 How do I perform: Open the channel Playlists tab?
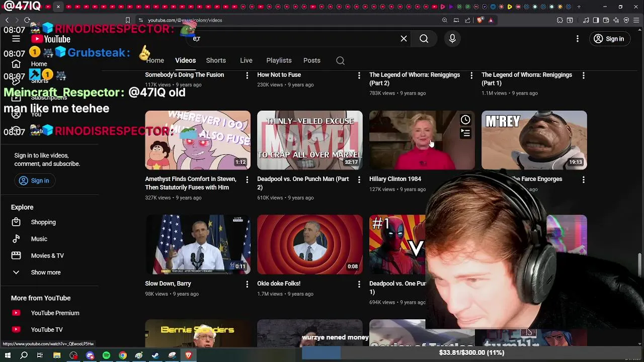pos(279,60)
